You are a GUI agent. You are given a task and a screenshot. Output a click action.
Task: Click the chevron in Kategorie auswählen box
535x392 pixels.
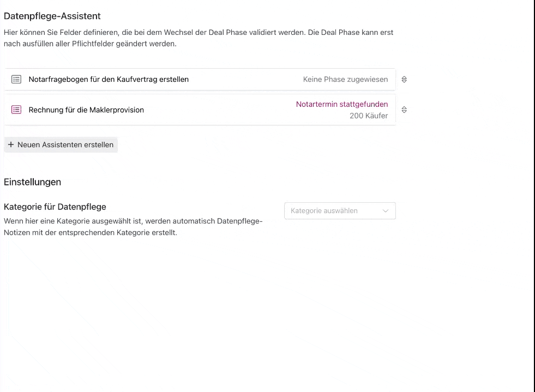[x=386, y=211]
